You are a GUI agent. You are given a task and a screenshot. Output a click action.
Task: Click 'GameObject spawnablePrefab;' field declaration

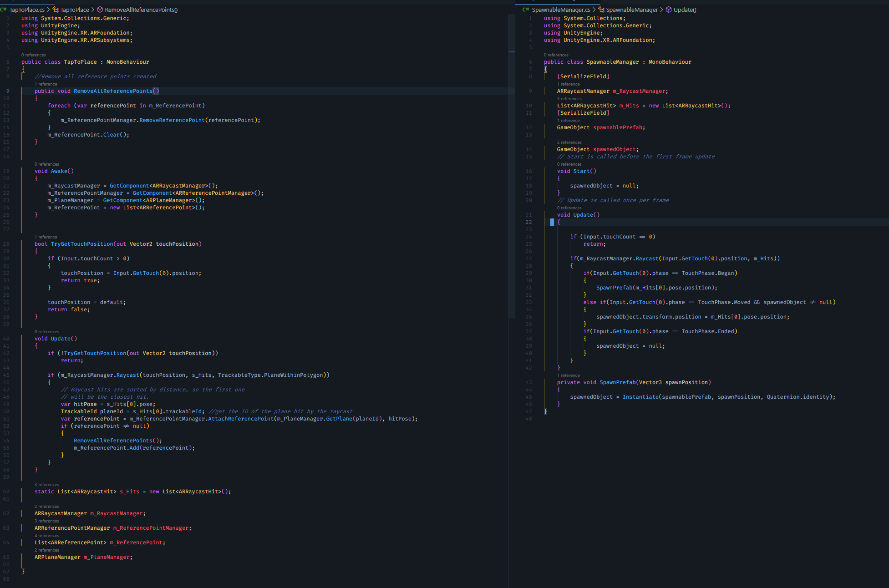coord(601,127)
